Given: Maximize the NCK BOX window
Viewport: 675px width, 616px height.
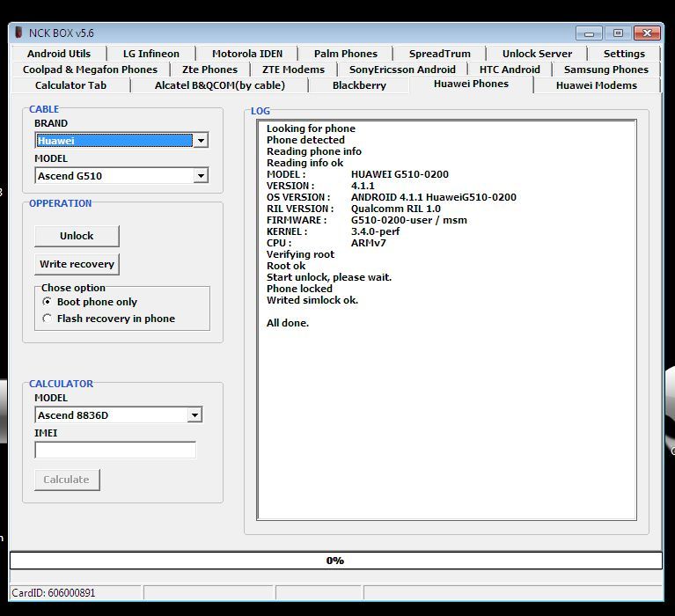Looking at the screenshot, I should 618,33.
